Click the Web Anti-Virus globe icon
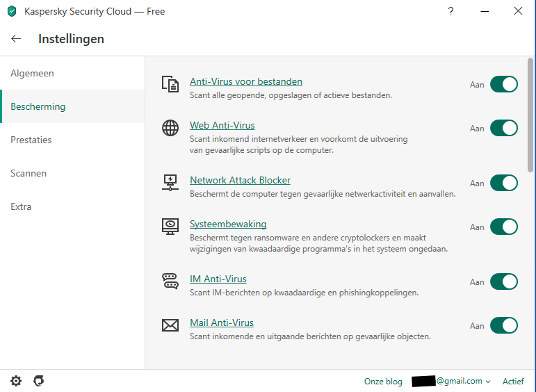The width and height of the screenshot is (536, 392). point(170,128)
